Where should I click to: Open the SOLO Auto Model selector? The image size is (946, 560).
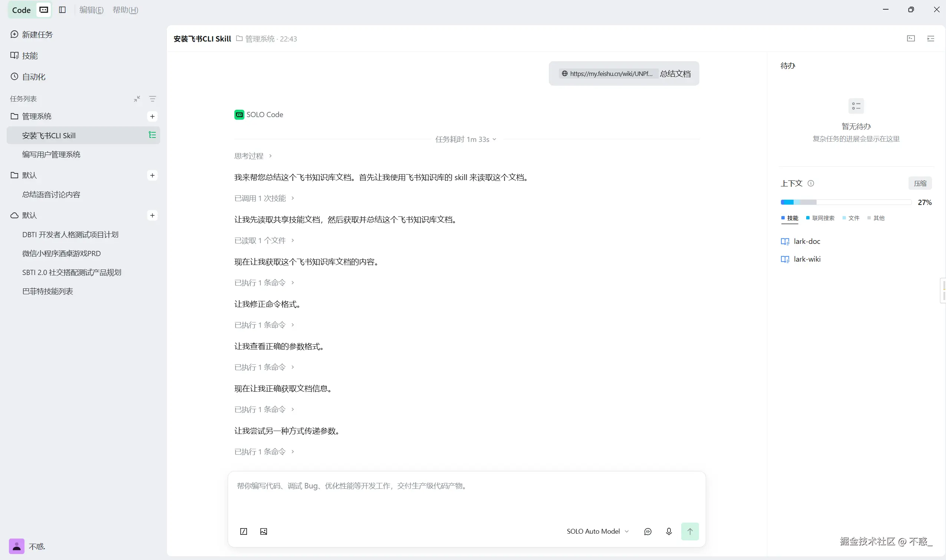coord(597,531)
